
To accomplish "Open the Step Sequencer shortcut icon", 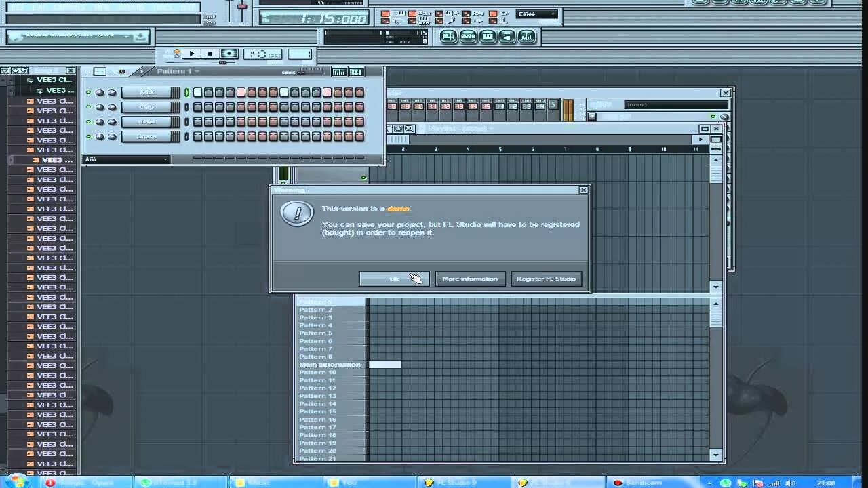I will [468, 37].
